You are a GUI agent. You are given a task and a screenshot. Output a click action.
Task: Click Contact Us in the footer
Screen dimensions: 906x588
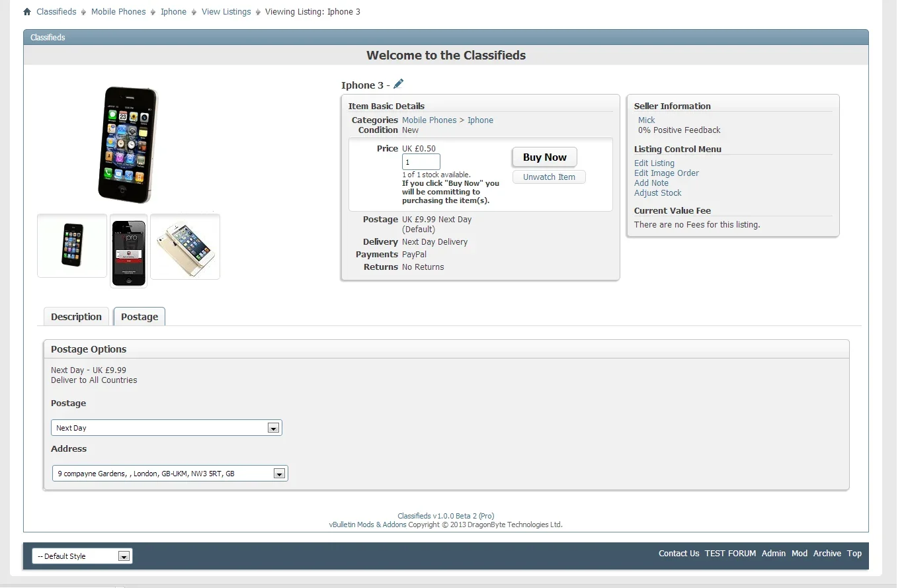click(679, 554)
